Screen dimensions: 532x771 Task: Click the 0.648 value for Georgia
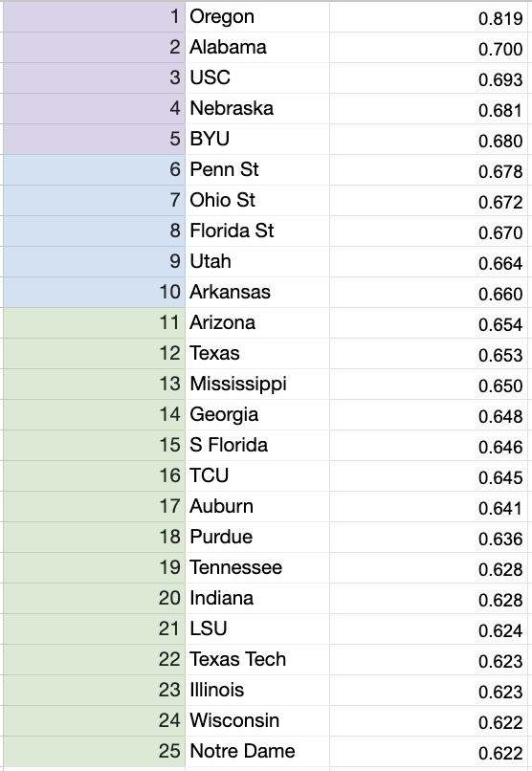click(x=429, y=415)
